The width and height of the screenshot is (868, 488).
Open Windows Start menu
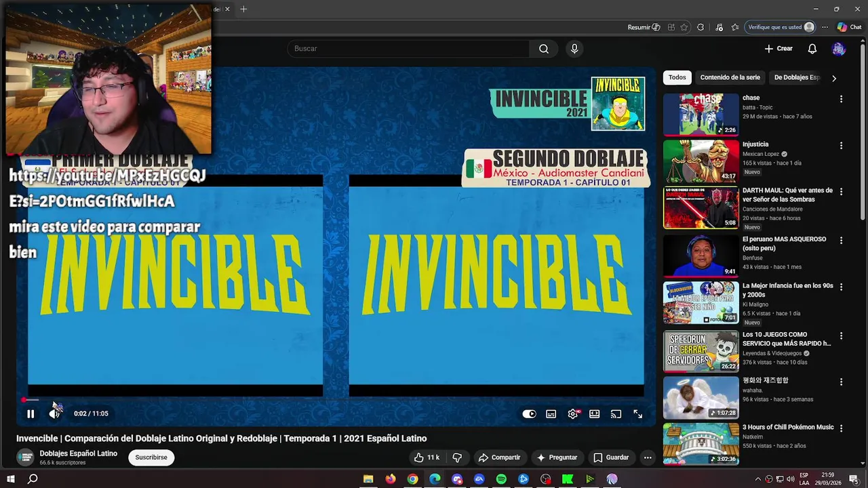[11, 479]
